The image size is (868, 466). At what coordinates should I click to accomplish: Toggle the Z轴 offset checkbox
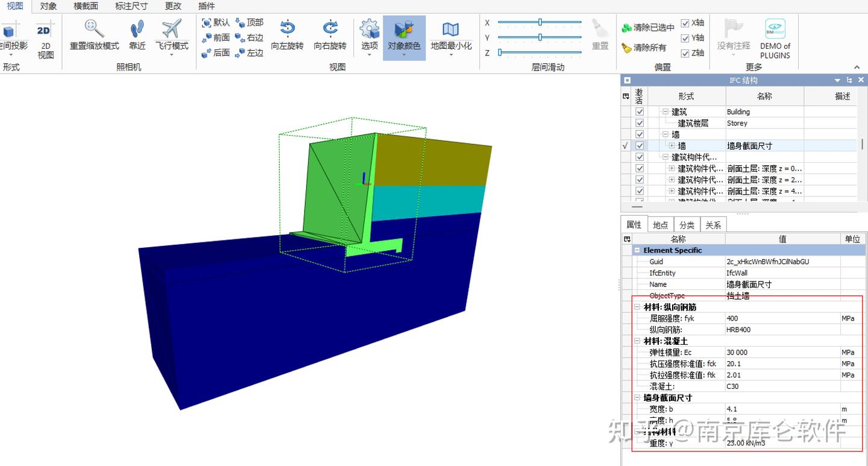(685, 53)
